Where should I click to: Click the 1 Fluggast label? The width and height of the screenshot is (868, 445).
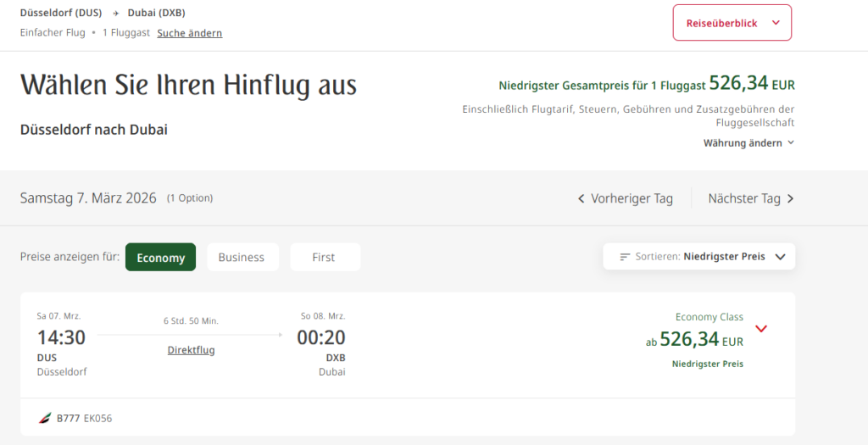(x=126, y=33)
